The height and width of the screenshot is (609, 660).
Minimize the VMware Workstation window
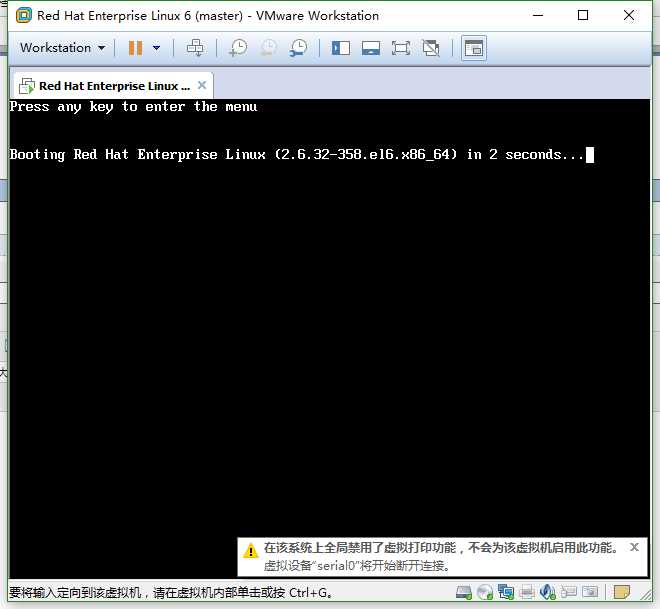click(x=538, y=16)
